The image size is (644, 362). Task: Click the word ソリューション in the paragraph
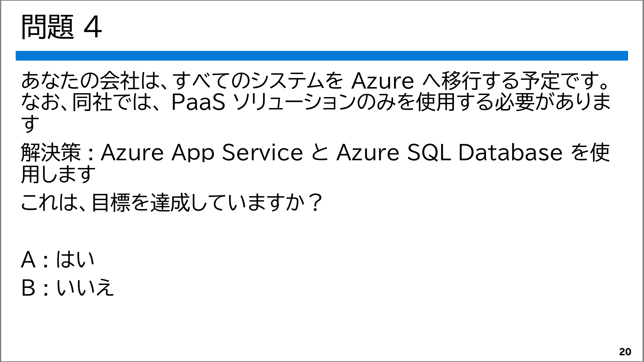295,102
